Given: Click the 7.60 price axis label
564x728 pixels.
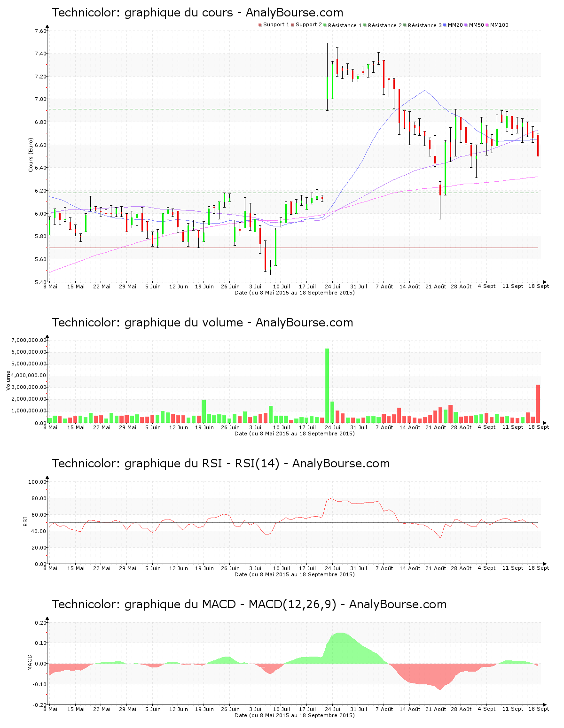Looking at the screenshot, I should click(40, 31).
